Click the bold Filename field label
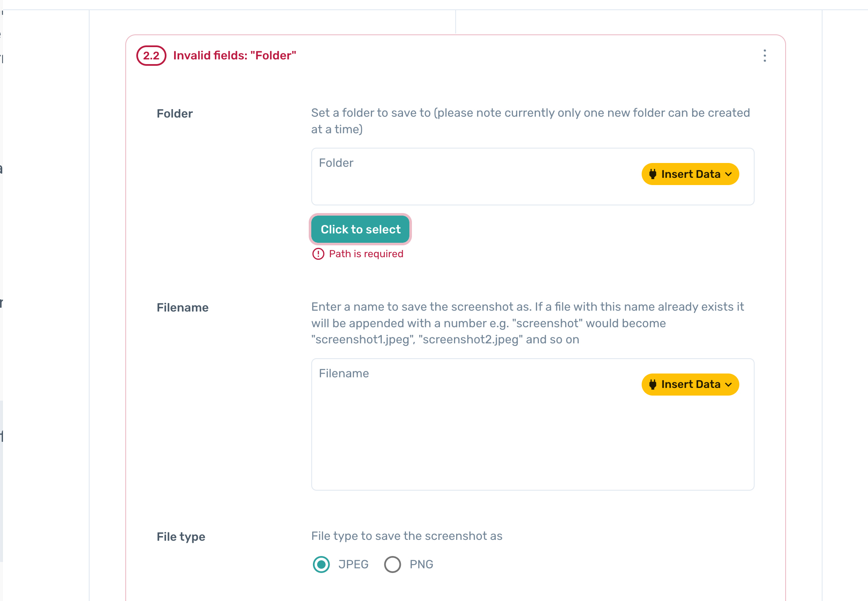 pos(183,308)
